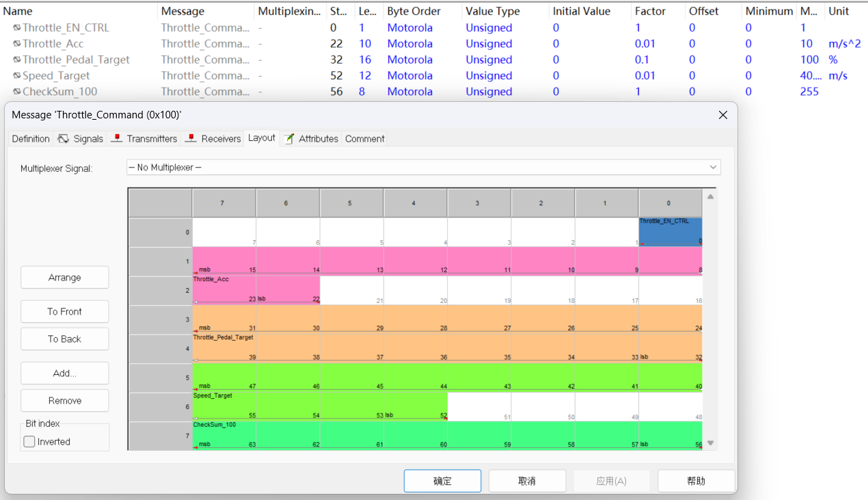868x500 pixels.
Task: Close the Throttle_Command message dialog
Action: [722, 115]
